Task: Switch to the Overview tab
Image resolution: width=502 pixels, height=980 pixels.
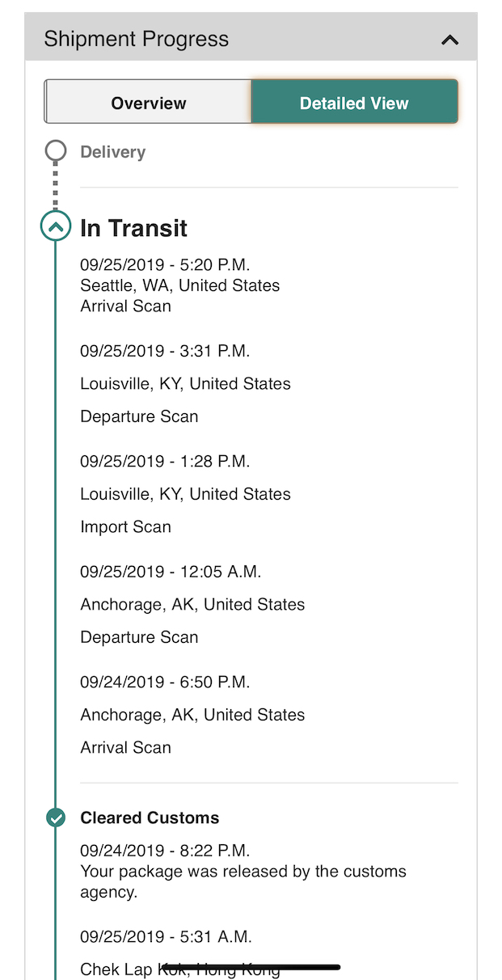Action: tap(149, 103)
